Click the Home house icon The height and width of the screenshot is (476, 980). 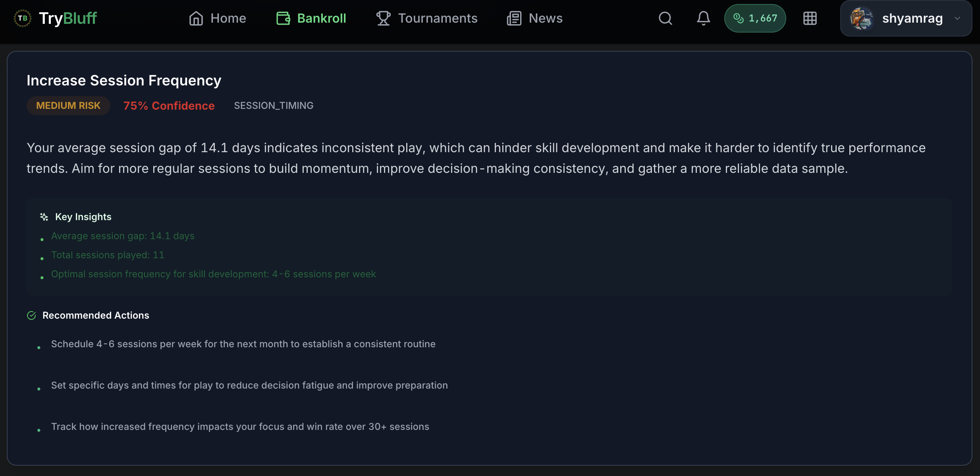196,18
